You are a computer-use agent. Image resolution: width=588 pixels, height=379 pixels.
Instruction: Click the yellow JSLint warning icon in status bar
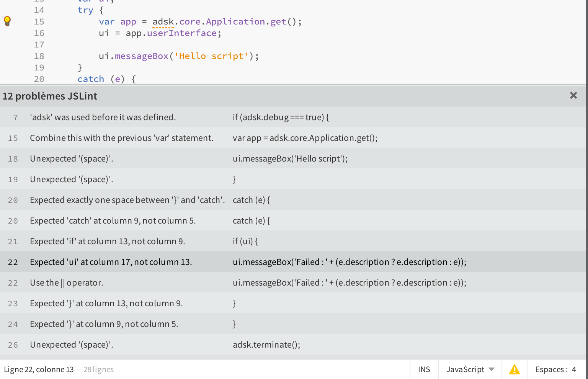514,369
